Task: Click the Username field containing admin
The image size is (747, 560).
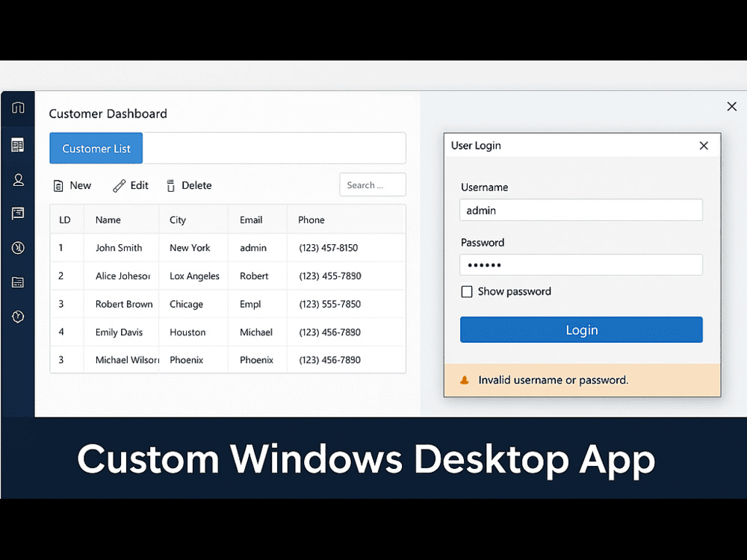Action: pyautogui.click(x=580, y=210)
